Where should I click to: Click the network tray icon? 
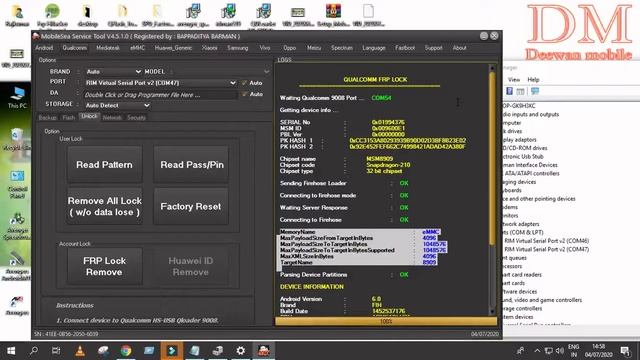549,351
